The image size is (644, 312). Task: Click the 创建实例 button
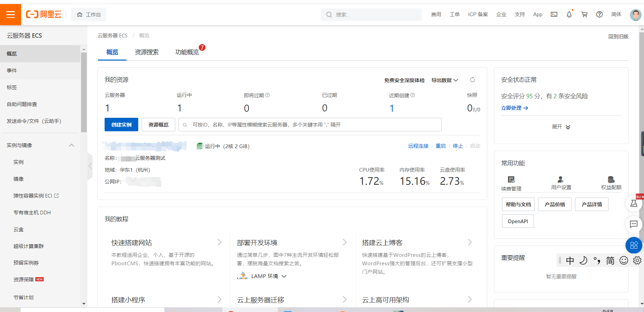click(x=121, y=125)
